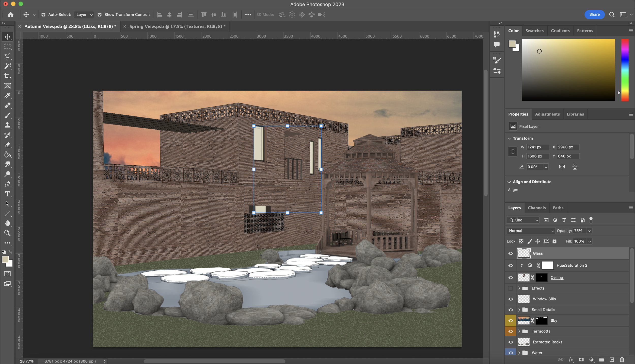Select the Rectangular Marquee tool
The image size is (635, 364).
[7, 47]
